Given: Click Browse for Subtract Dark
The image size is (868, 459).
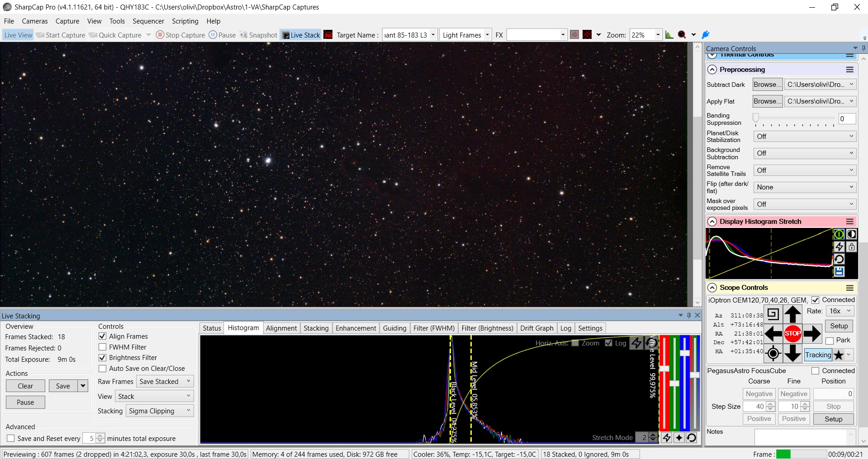Looking at the screenshot, I should tap(768, 85).
